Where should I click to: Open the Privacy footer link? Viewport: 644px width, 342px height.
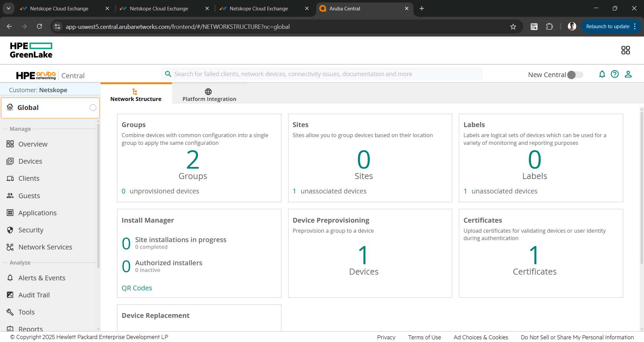386,337
